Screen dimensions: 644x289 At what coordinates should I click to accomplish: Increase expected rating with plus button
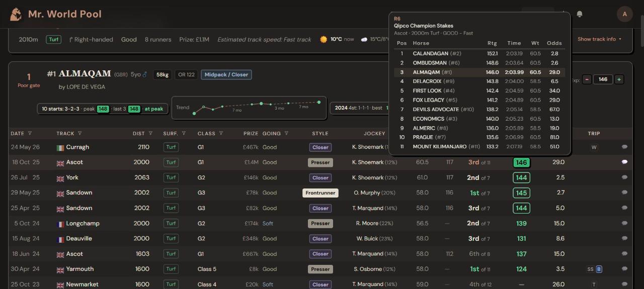point(619,79)
